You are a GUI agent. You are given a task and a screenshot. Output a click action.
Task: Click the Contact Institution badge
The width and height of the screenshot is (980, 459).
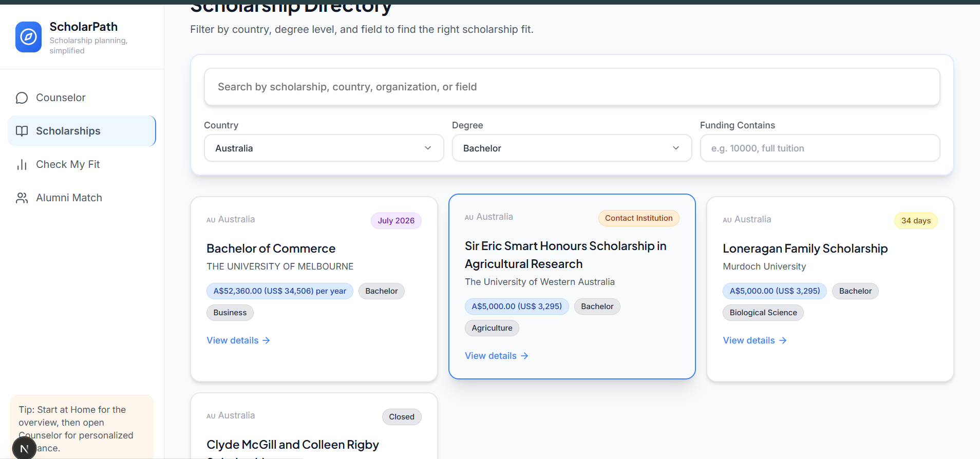[x=638, y=218]
